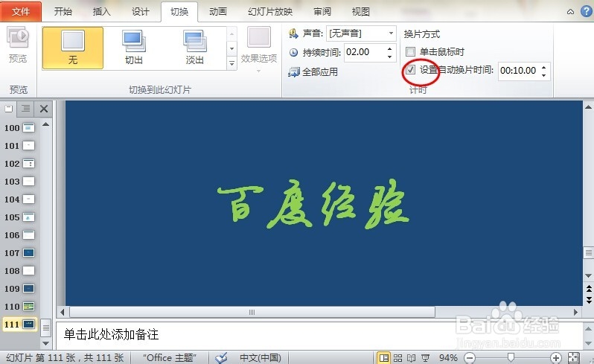
Task: Open the Effect Options button
Action: coord(259,49)
